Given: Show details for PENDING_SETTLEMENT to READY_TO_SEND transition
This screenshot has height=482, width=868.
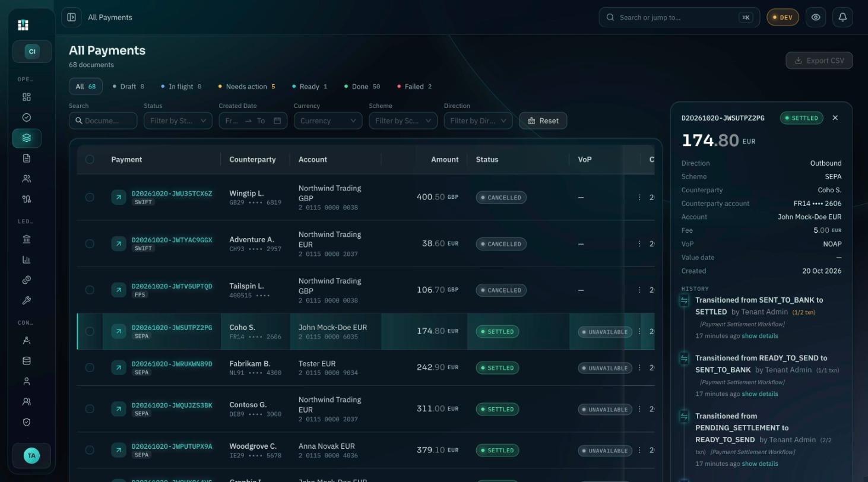Looking at the screenshot, I should pos(760,464).
